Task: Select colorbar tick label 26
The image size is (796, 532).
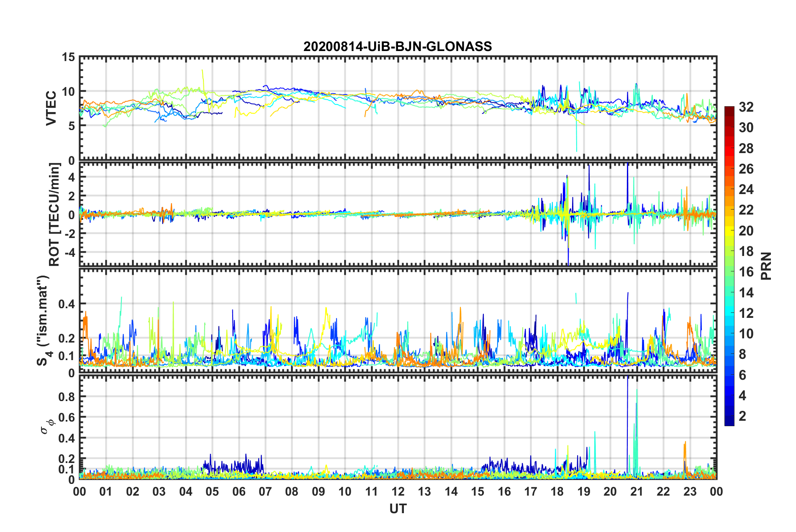Action: [746, 169]
